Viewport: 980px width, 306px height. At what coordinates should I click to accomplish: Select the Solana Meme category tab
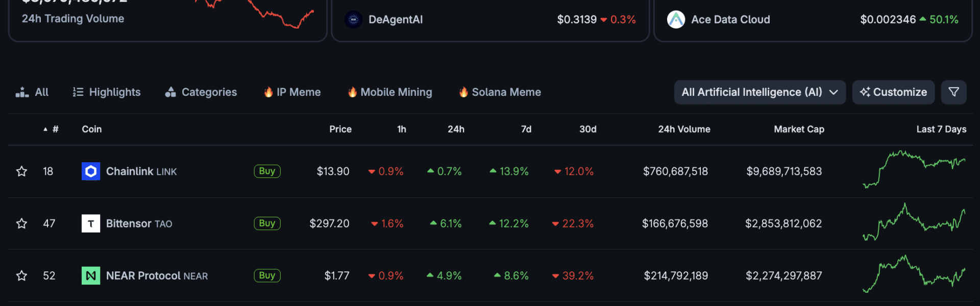[500, 92]
